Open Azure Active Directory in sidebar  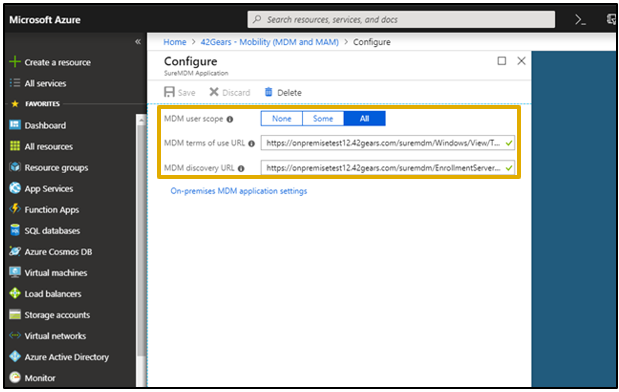click(x=66, y=357)
